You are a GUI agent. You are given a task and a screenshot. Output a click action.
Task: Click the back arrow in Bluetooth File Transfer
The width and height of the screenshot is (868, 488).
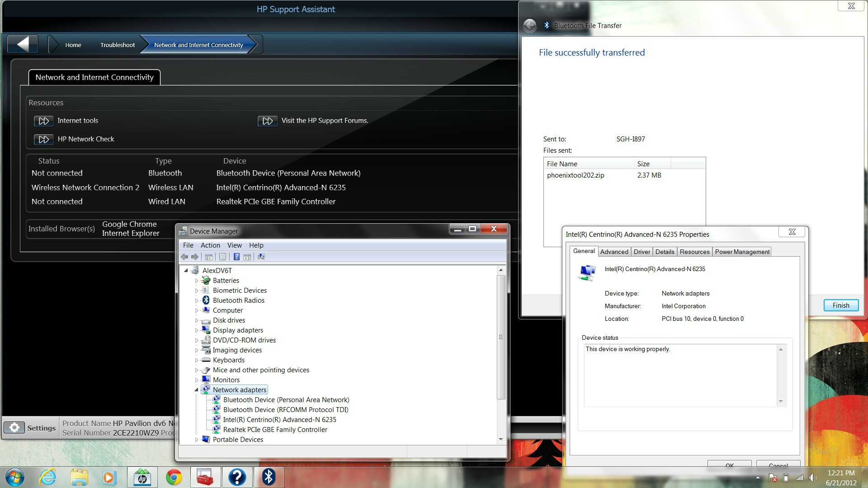(530, 25)
